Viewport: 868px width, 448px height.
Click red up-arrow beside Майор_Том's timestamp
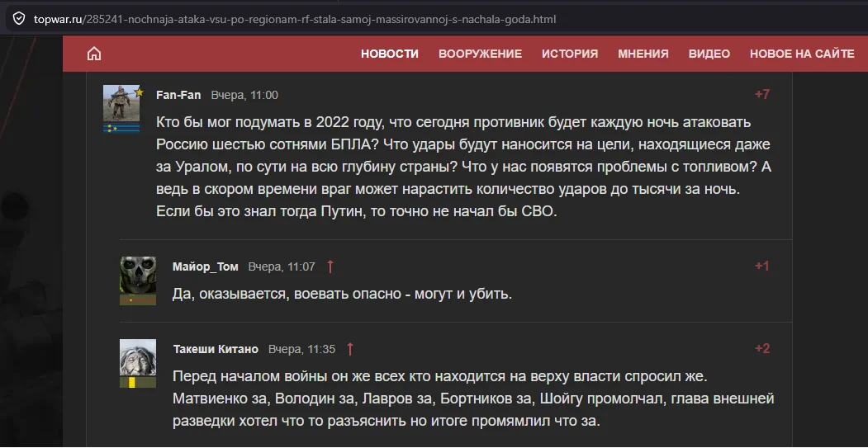coord(330,266)
